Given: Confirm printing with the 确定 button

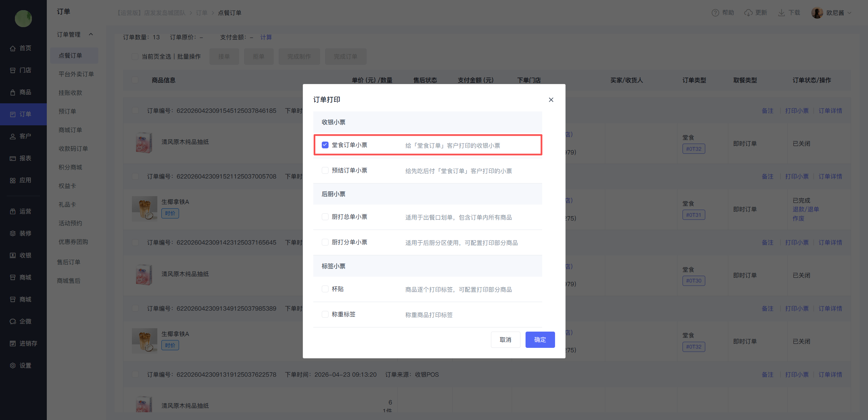Looking at the screenshot, I should tap(540, 340).
